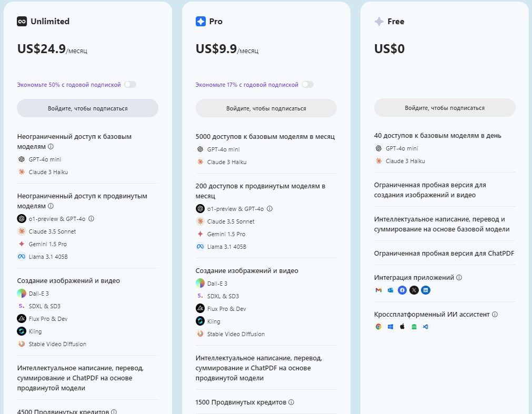Click the Chrome platform icon
The height and width of the screenshot is (414, 532).
(378, 327)
